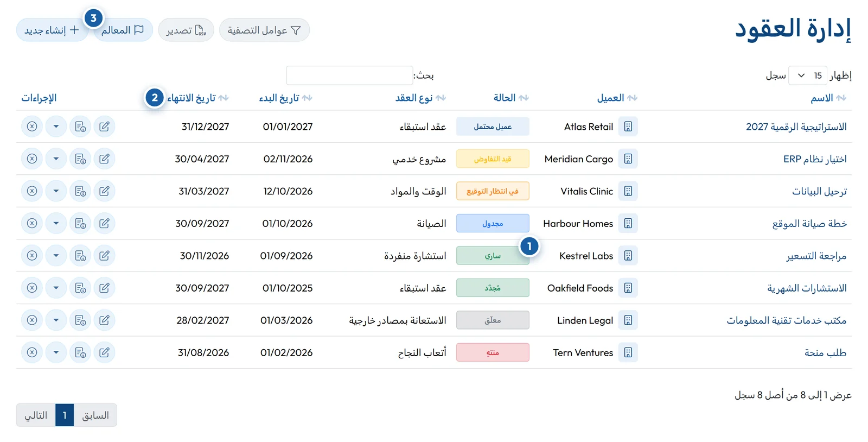The image size is (868, 442).
Task: Select page 1 in pagination
Action: 65,415
